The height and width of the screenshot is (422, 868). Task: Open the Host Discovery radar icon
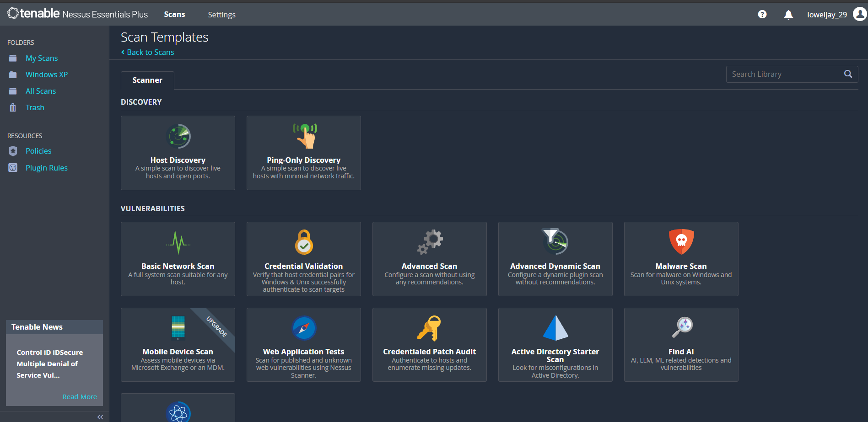pyautogui.click(x=178, y=136)
